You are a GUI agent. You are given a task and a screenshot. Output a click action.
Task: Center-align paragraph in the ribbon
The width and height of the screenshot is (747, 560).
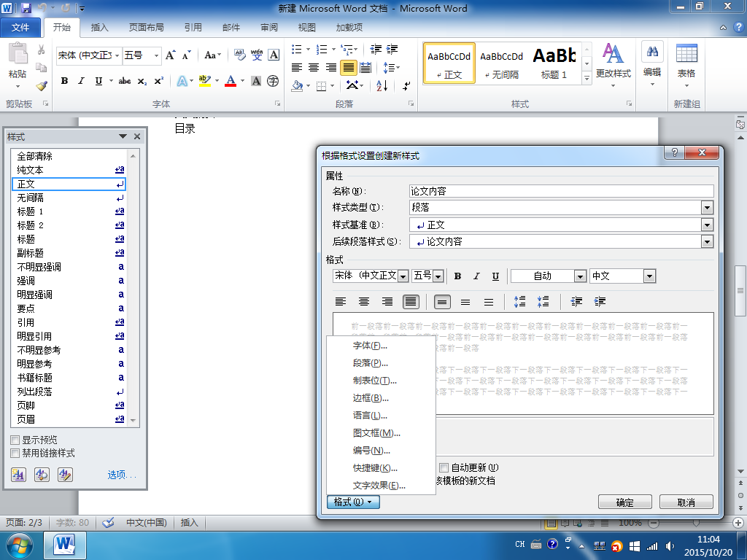(x=314, y=68)
